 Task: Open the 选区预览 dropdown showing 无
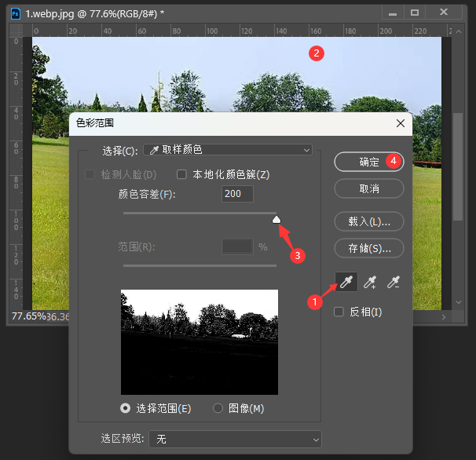[x=235, y=439]
